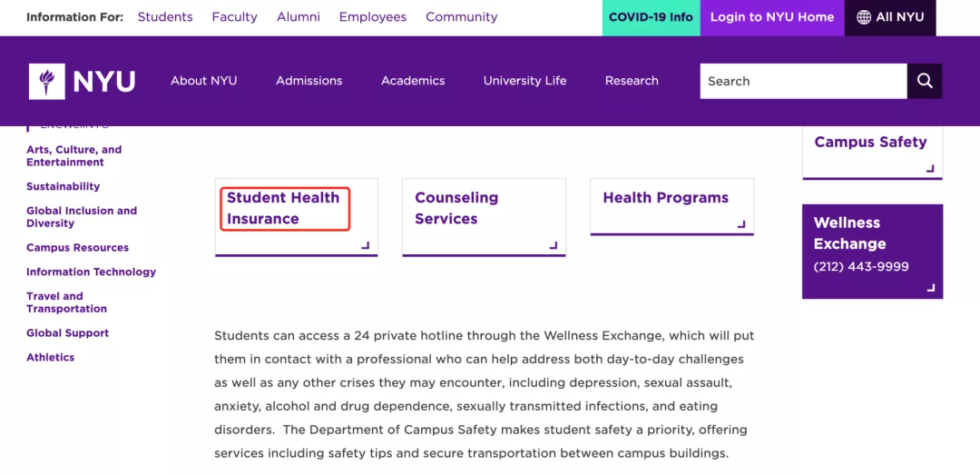Click the globe icon beside All NYU
Screen dimensions: 980x475
click(864, 17)
